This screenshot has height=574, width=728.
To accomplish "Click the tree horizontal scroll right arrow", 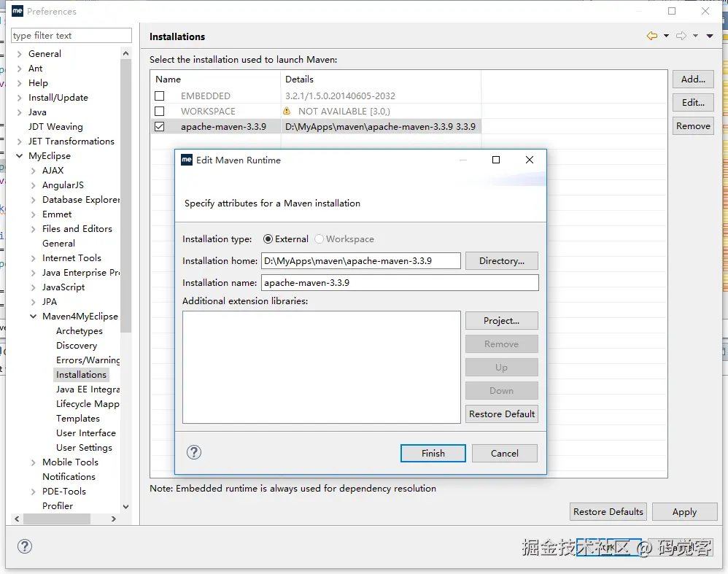I will [114, 519].
